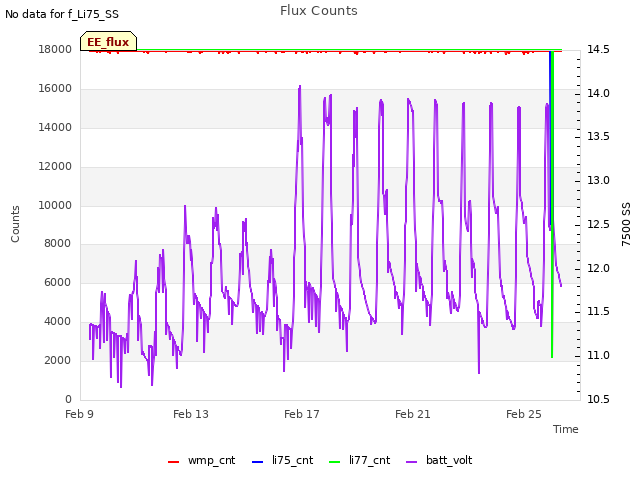Click the 14000 left axis label

click(x=55, y=127)
